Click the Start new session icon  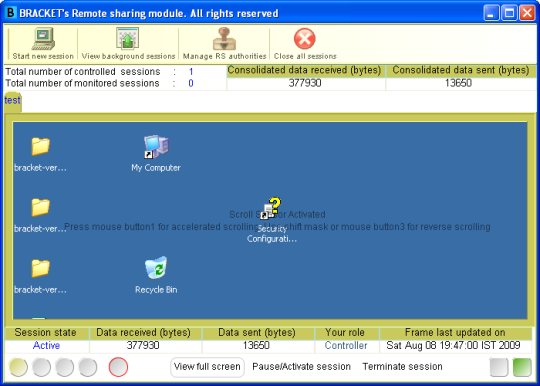click(x=43, y=39)
